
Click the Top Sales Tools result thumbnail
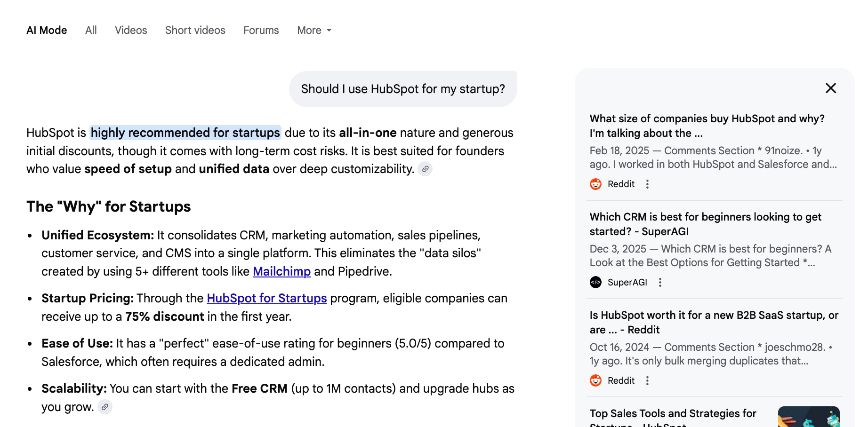coord(809,417)
